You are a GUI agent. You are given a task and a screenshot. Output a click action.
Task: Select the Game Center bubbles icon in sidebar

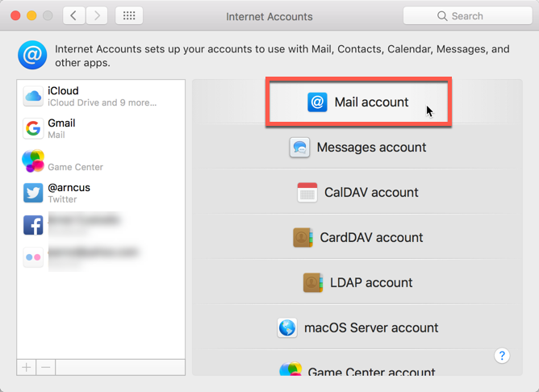33,161
